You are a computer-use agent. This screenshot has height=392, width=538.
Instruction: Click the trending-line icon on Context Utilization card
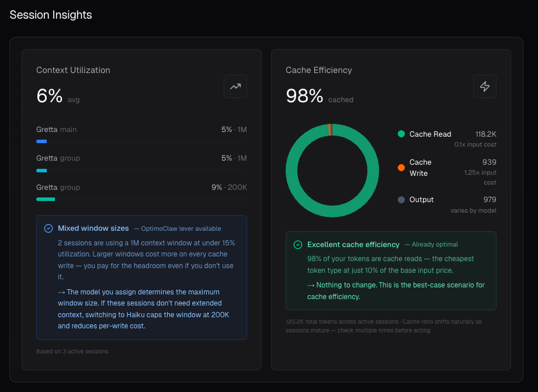point(235,86)
